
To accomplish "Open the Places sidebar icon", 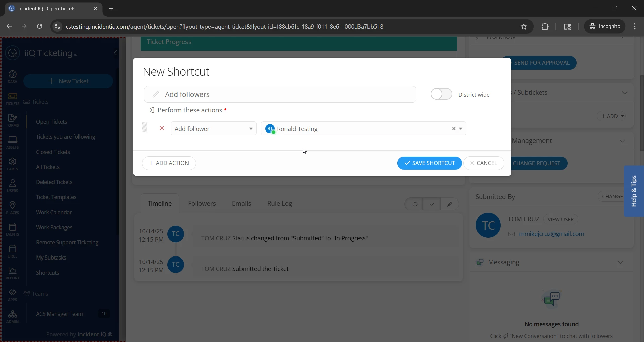I will (12, 208).
